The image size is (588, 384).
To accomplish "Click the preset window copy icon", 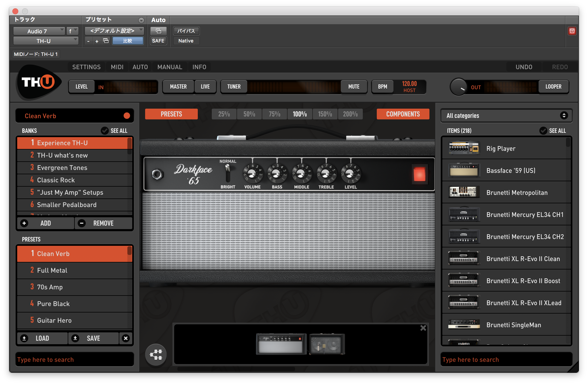I will (106, 41).
